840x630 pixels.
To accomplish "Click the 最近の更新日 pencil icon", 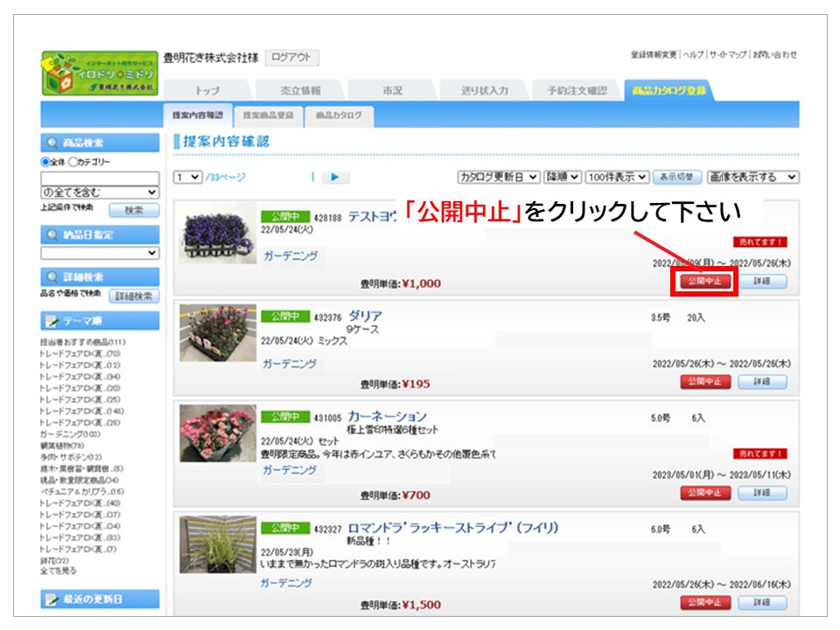I will click(52, 598).
